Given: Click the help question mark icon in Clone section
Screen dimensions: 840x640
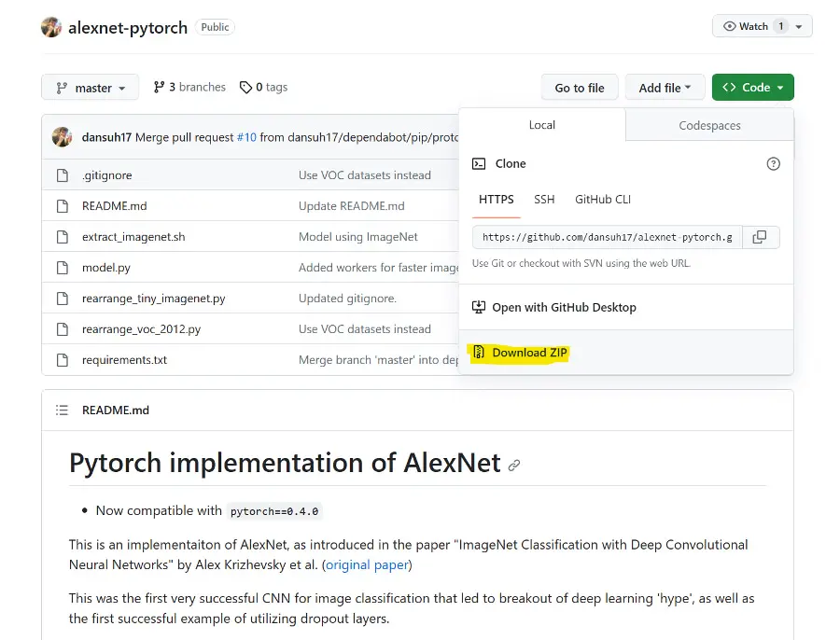Looking at the screenshot, I should click(773, 164).
